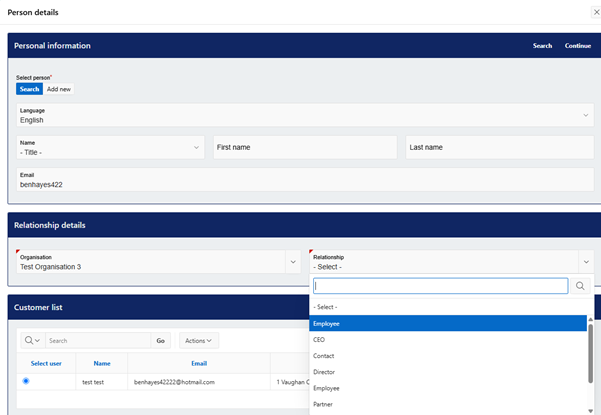Click the Organisation field Test Organisation 3
Viewport: 601px width, 415px height.
(x=151, y=262)
